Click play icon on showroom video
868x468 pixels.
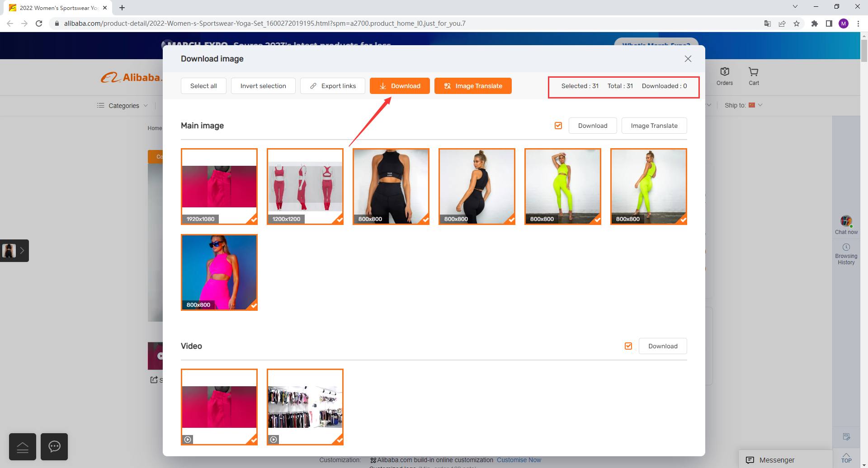pyautogui.click(x=274, y=440)
